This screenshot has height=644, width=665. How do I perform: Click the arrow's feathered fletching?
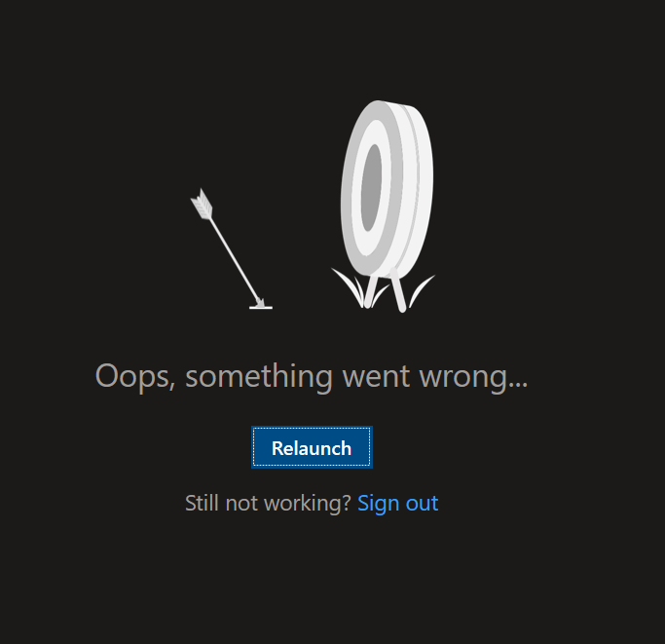(x=202, y=204)
